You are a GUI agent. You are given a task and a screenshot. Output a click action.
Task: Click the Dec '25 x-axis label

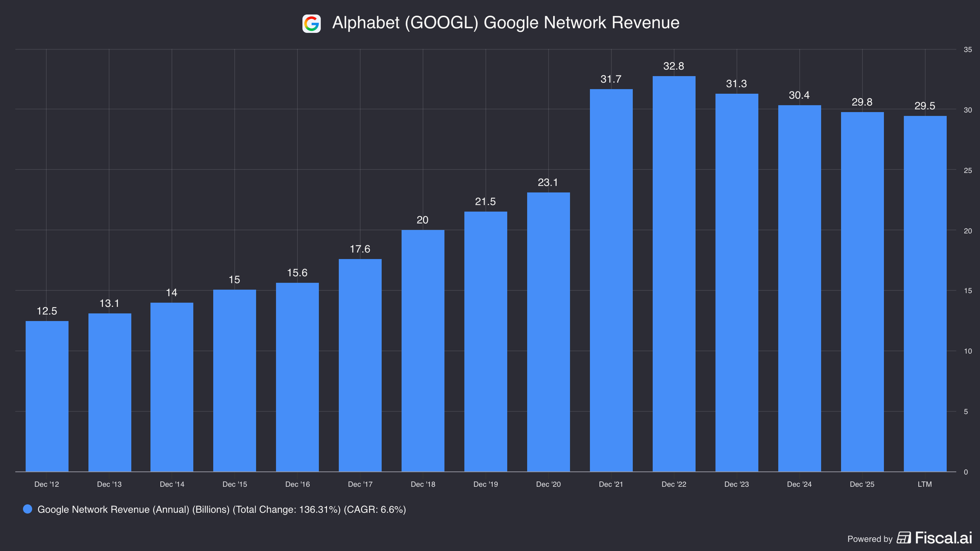coord(862,484)
